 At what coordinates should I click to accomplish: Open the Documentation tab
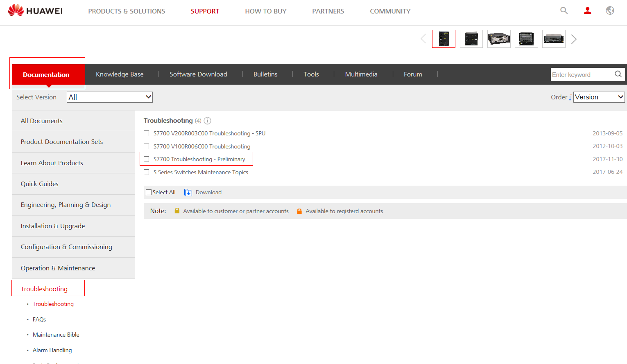click(x=48, y=74)
